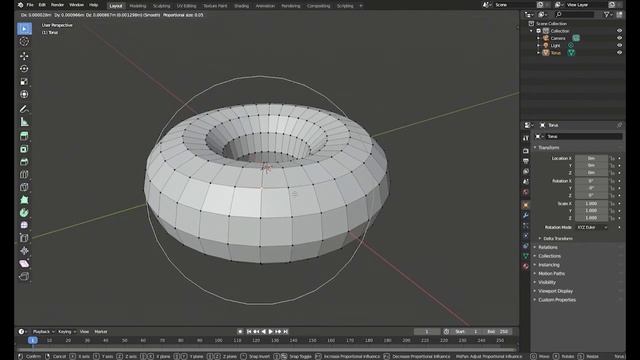The width and height of the screenshot is (640, 360).
Task: Activate the 3D Cursor tool
Action: click(24, 42)
